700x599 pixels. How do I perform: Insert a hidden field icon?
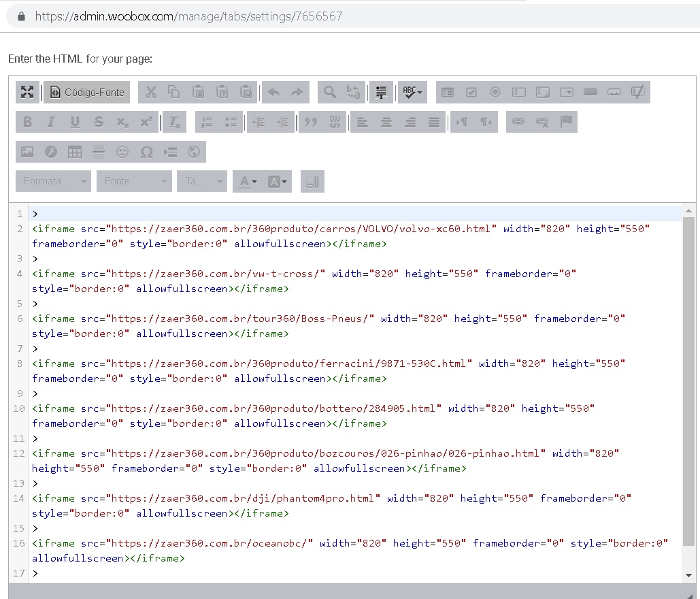coord(638,93)
